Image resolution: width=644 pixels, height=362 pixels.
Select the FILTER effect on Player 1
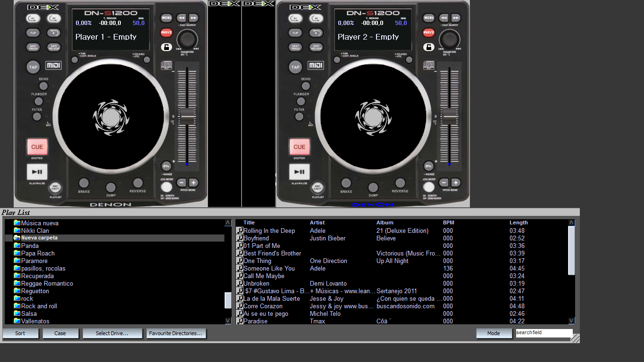click(x=37, y=116)
